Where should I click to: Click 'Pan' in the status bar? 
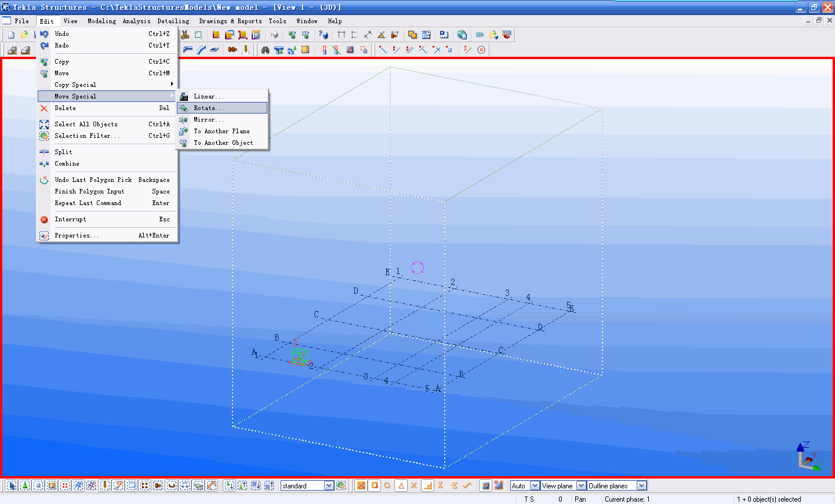pyautogui.click(x=580, y=499)
